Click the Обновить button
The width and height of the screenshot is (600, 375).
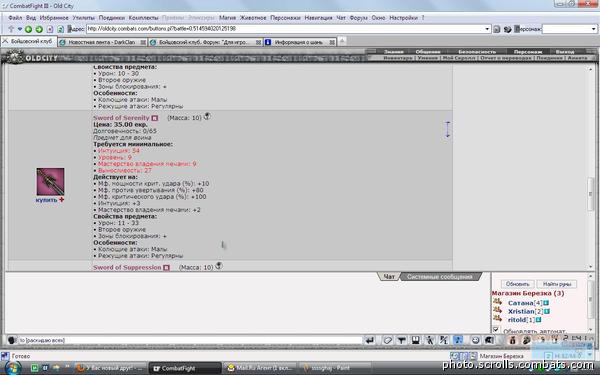tap(517, 284)
